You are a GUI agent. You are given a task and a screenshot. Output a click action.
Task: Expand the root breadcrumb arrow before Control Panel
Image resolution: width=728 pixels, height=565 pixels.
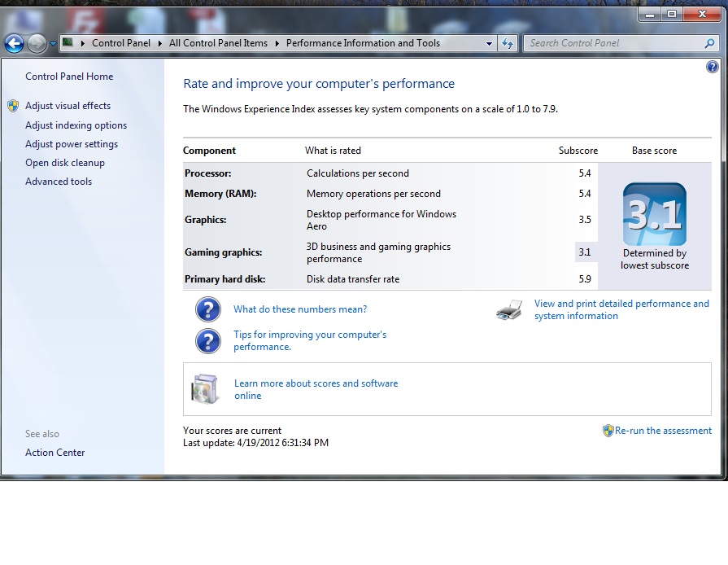[83, 43]
